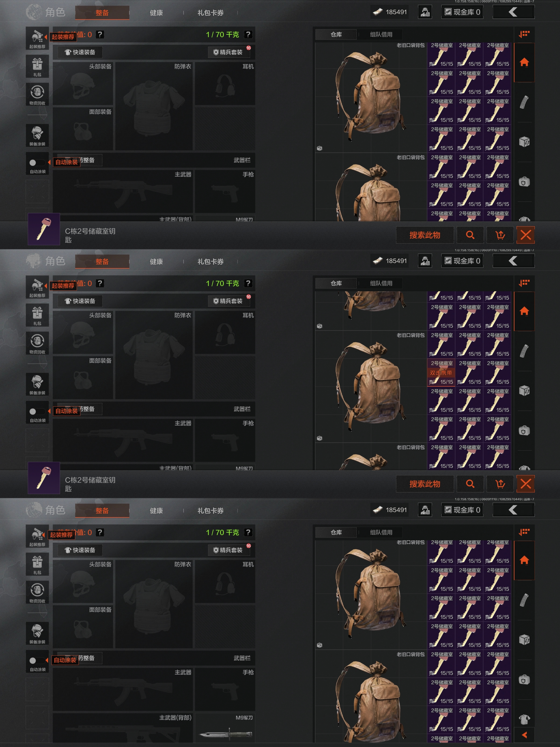The height and width of the screenshot is (747, 560).
Task: Click 精兵套装 button in the bottom screenshot
Action: (229, 550)
